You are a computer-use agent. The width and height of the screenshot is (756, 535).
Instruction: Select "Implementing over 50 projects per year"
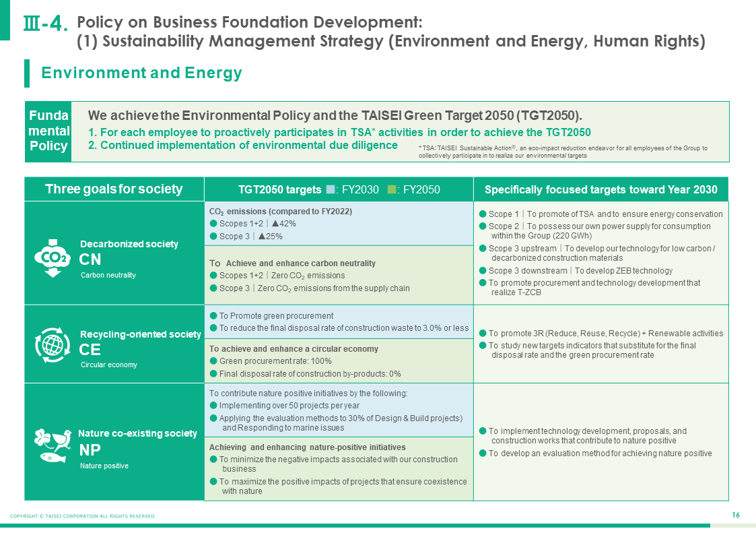click(285, 406)
